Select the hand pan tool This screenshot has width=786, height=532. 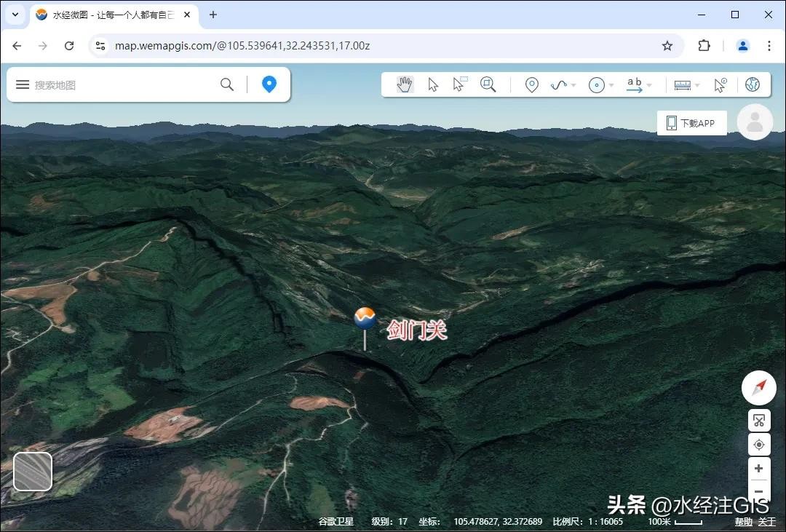click(405, 85)
